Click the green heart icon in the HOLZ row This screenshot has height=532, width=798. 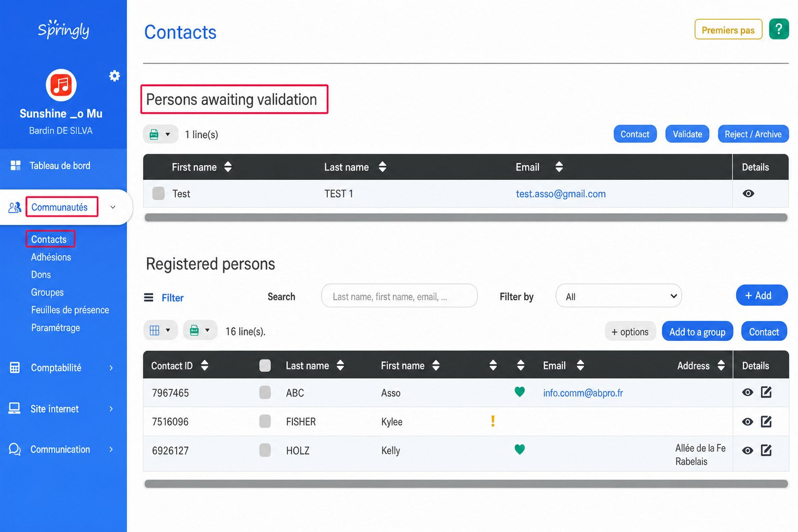(x=520, y=449)
